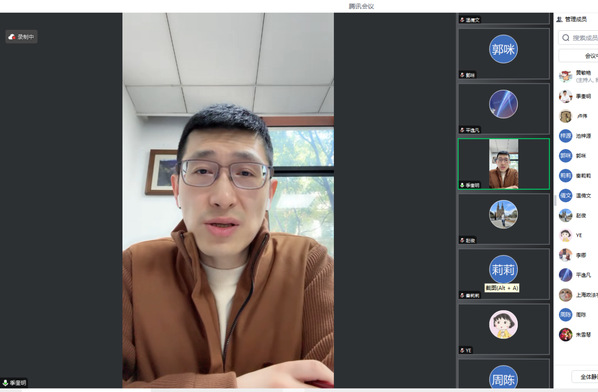Click the 全体静音 mute-all button
The image size is (598, 392).
pyautogui.click(x=585, y=377)
